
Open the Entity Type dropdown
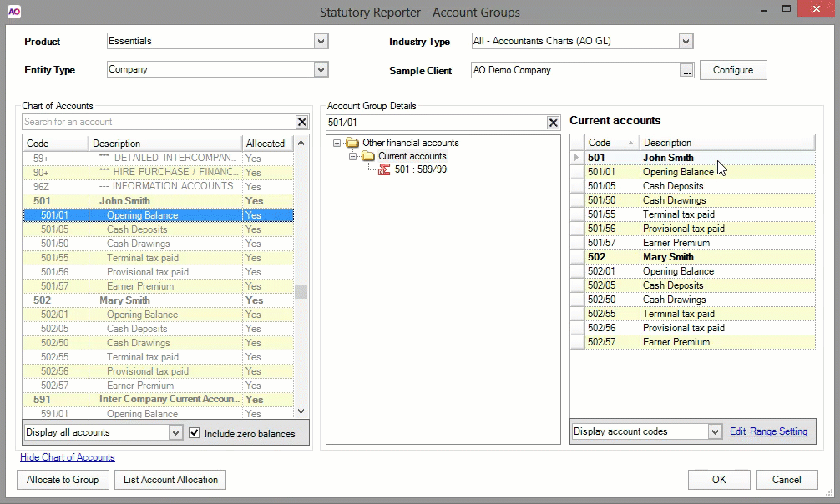[x=321, y=70]
